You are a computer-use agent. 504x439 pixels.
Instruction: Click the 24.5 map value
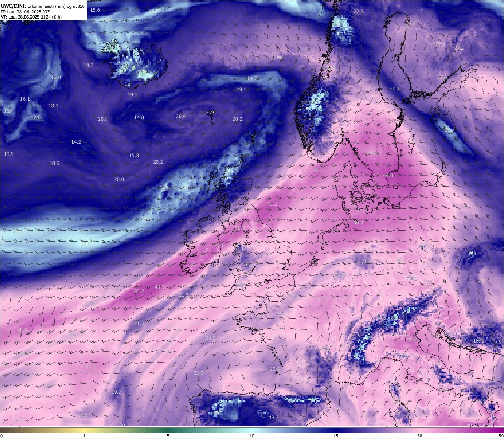83,415
